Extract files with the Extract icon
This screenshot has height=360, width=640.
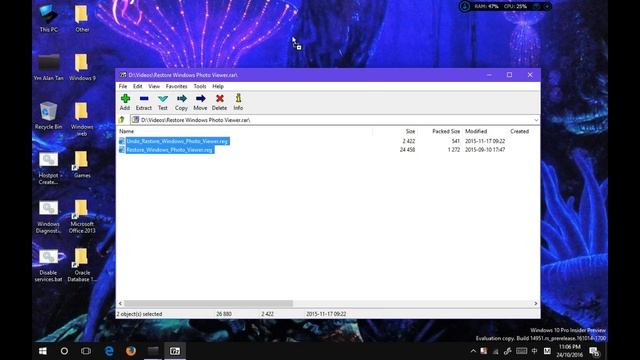(x=144, y=102)
